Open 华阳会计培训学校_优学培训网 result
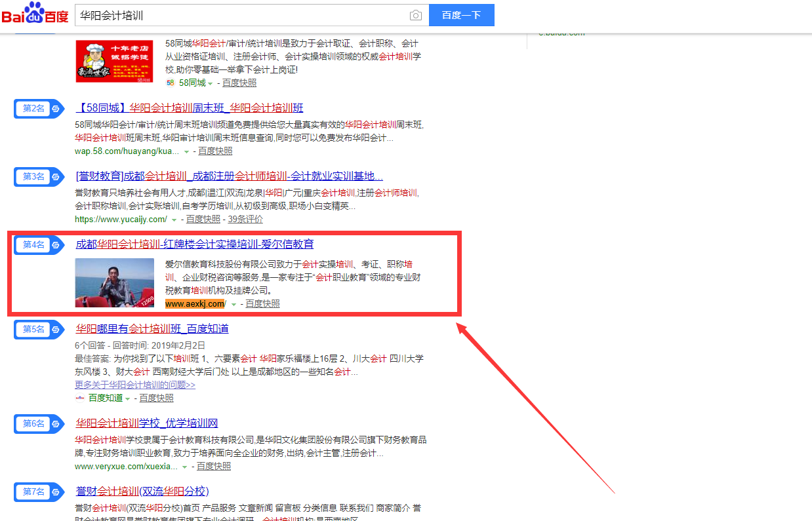The image size is (812, 521). [147, 423]
